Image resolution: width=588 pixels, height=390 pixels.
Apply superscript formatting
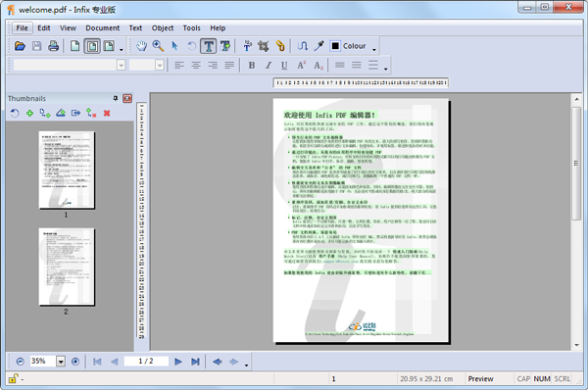(x=301, y=66)
